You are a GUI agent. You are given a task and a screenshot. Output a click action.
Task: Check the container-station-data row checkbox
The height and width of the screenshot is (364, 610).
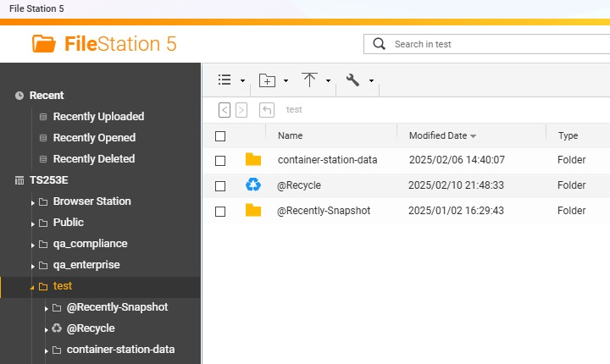[220, 161]
